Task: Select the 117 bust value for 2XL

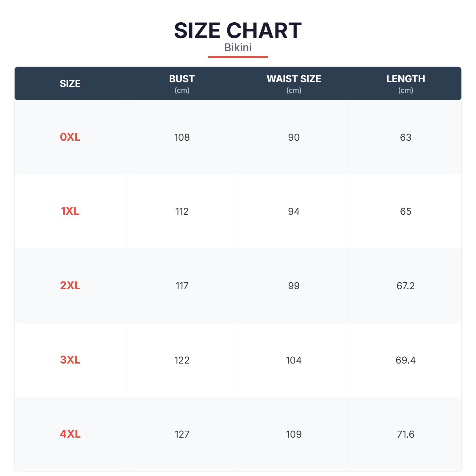Action: click(182, 286)
